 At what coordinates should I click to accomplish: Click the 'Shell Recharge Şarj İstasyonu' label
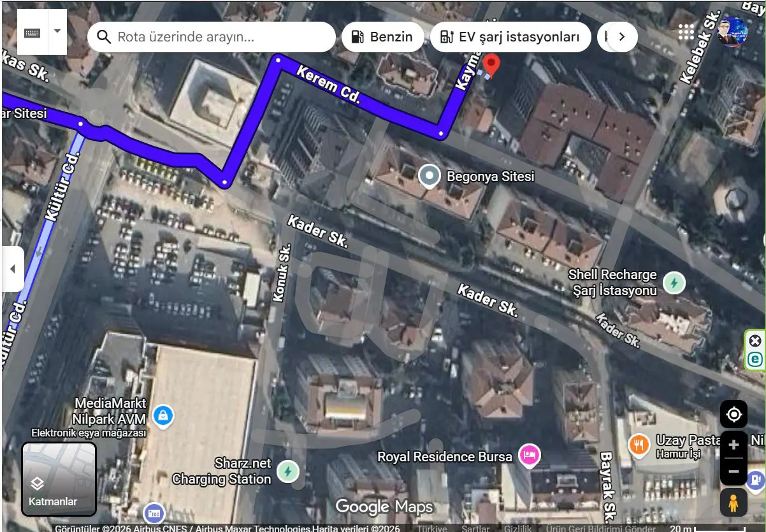click(x=612, y=282)
